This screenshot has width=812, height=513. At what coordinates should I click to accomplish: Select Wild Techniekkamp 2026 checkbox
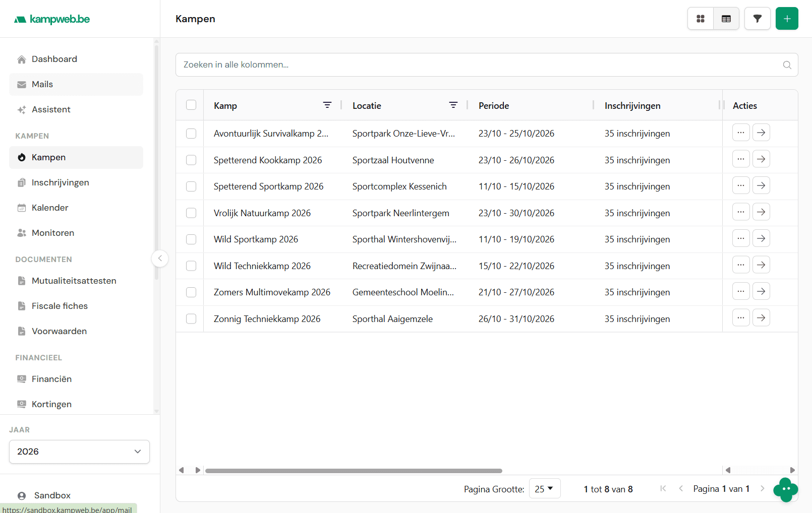tap(191, 266)
